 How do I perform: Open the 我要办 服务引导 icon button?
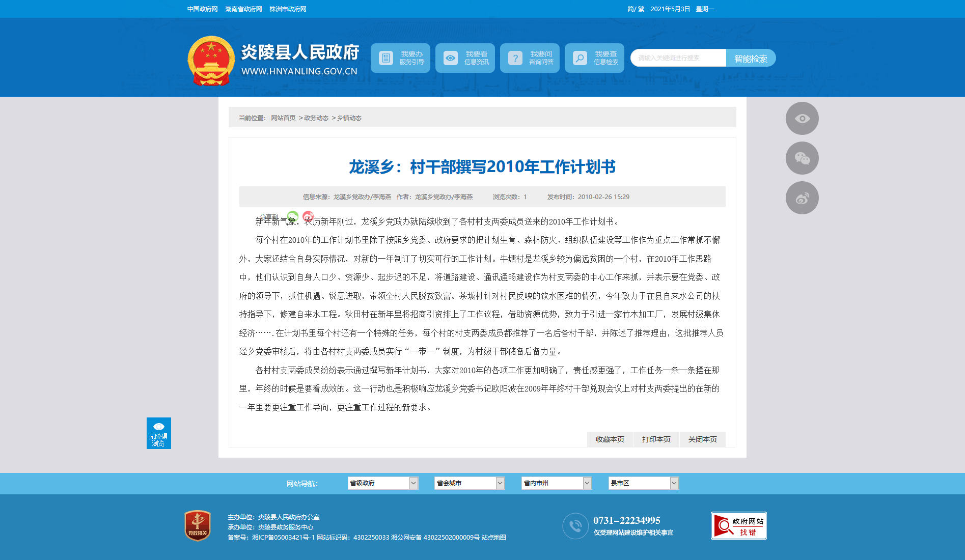pyautogui.click(x=385, y=58)
